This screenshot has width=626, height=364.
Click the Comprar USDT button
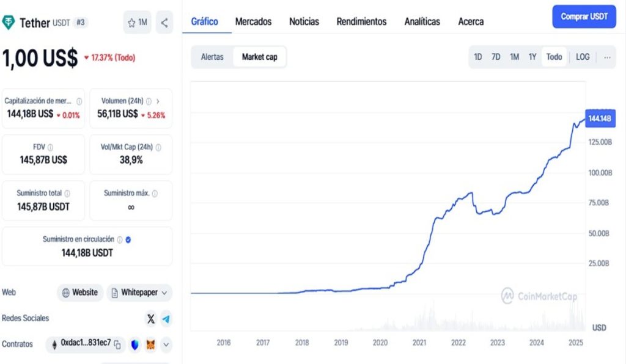tap(584, 16)
